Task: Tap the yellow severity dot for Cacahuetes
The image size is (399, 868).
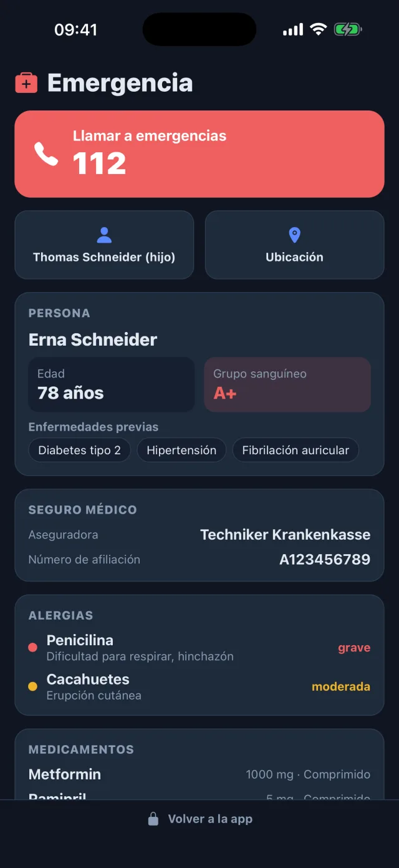Action: click(33, 686)
